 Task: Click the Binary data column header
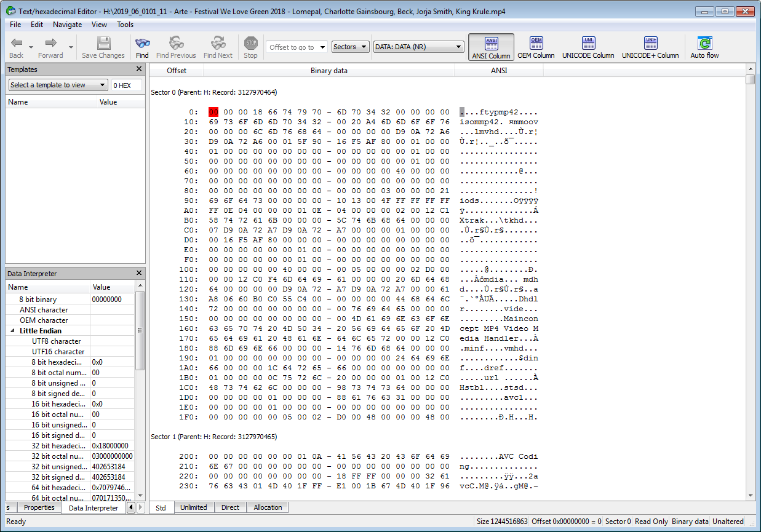[329, 70]
